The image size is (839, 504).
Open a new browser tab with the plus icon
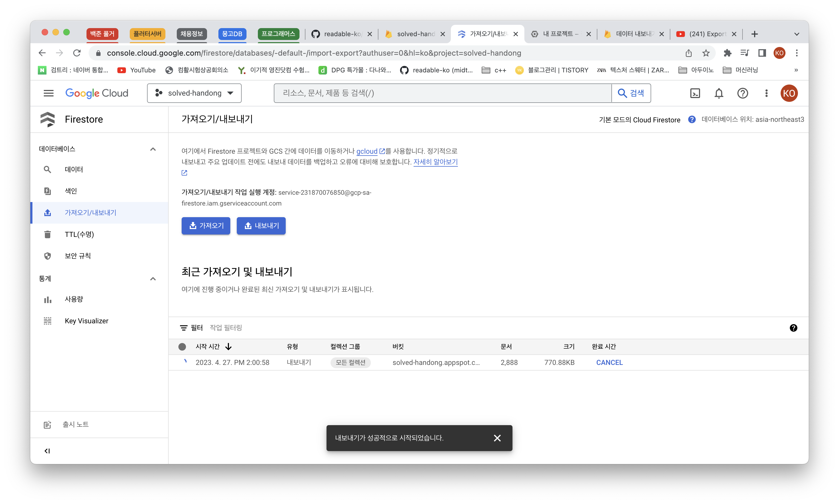click(x=754, y=34)
